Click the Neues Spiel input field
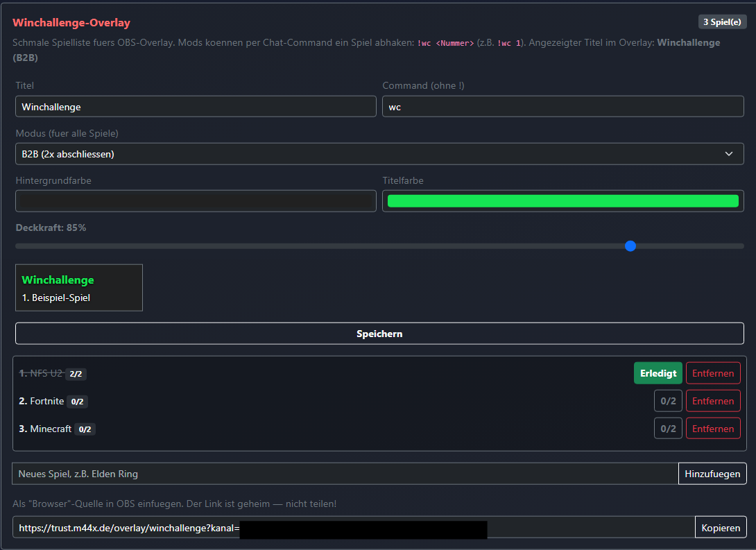 [345, 474]
